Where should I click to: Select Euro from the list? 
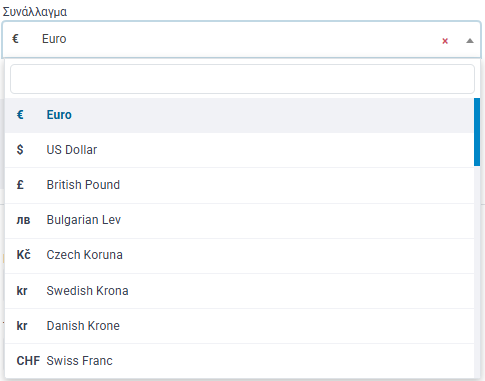(x=239, y=115)
